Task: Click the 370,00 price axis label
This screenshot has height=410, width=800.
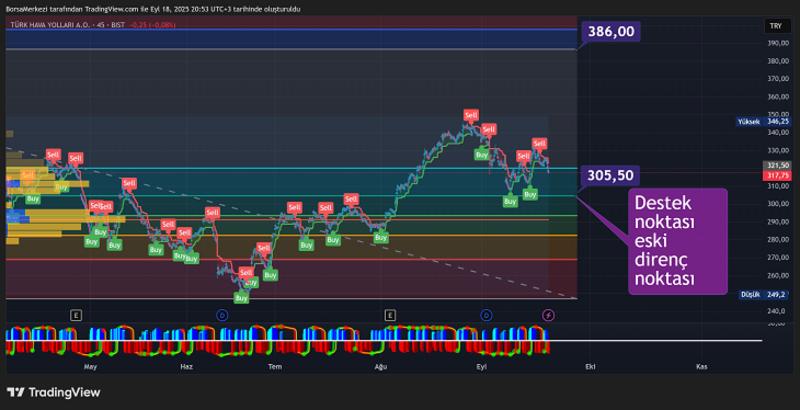Action: 778,79
